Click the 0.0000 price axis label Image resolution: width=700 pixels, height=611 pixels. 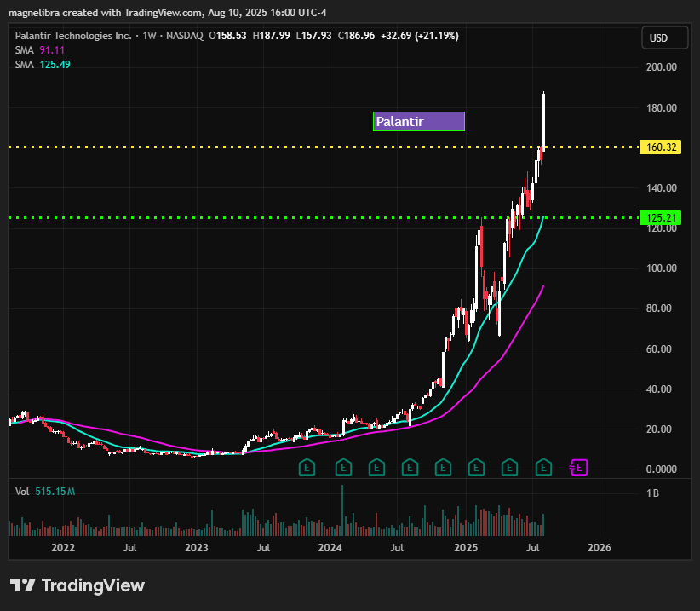(x=661, y=469)
